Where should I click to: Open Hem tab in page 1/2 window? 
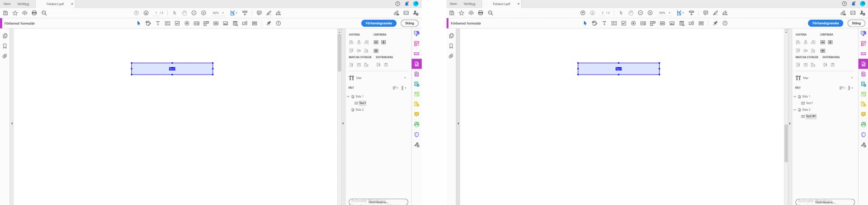[7, 4]
